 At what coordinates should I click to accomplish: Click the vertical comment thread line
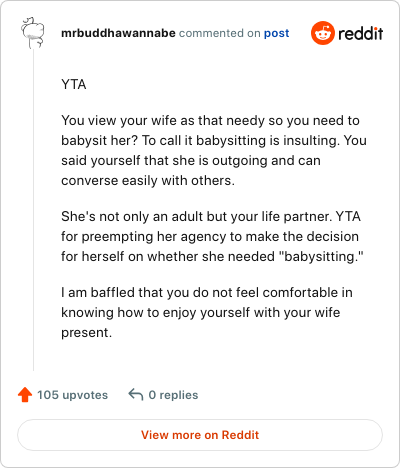(33, 210)
